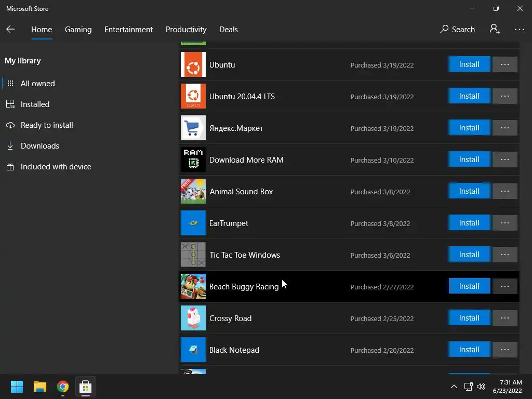Install Download More RAM
This screenshot has height=399, width=532.
click(469, 159)
